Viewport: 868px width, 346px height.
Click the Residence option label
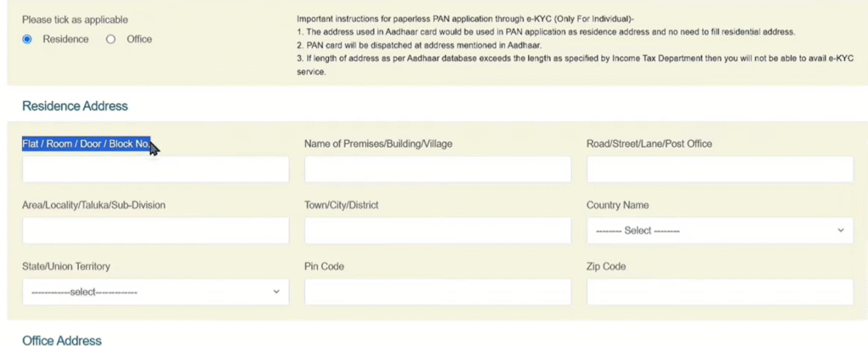click(x=65, y=39)
